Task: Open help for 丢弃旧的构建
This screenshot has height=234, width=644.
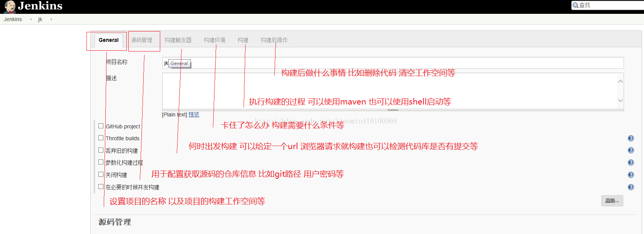Action: pyautogui.click(x=631, y=150)
